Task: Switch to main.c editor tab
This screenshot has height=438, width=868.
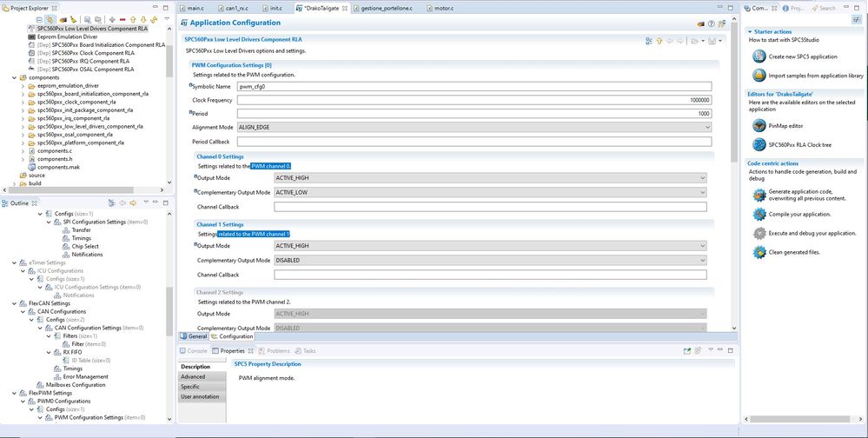Action: click(194, 9)
